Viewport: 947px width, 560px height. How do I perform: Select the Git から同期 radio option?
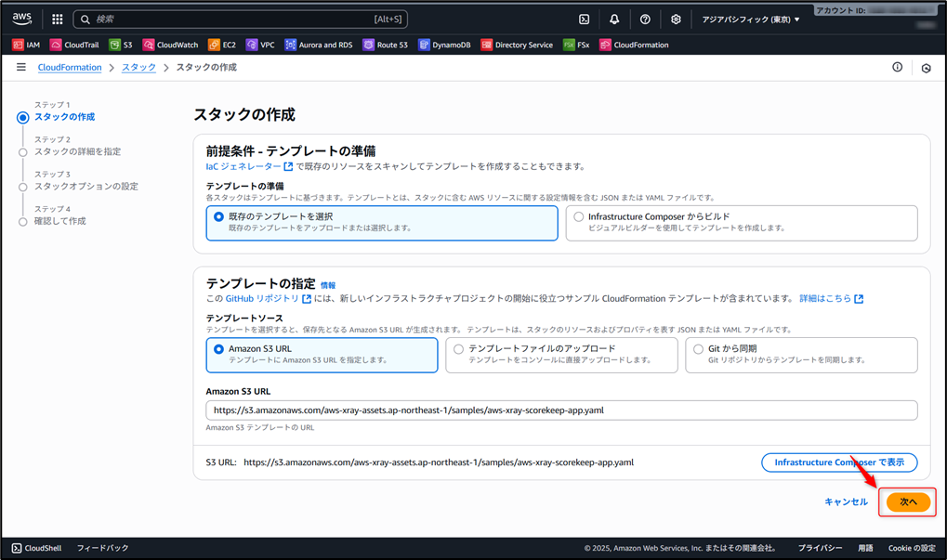click(x=699, y=349)
